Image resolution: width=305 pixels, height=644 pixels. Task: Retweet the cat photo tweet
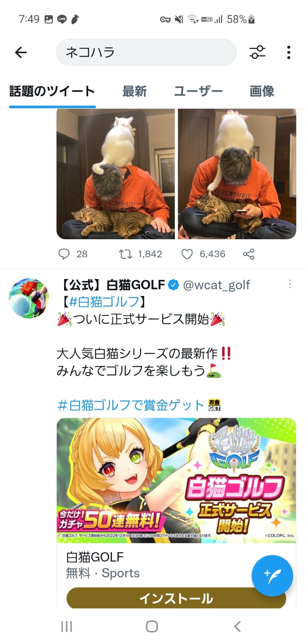(x=125, y=254)
